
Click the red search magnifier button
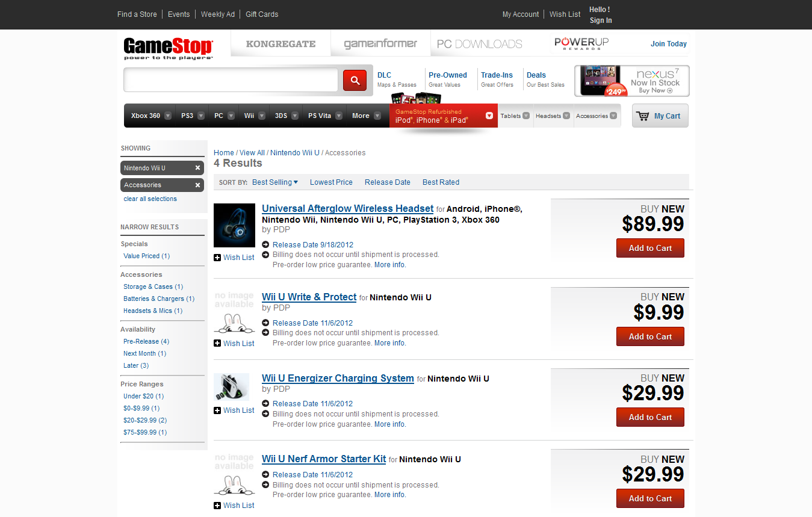click(355, 80)
